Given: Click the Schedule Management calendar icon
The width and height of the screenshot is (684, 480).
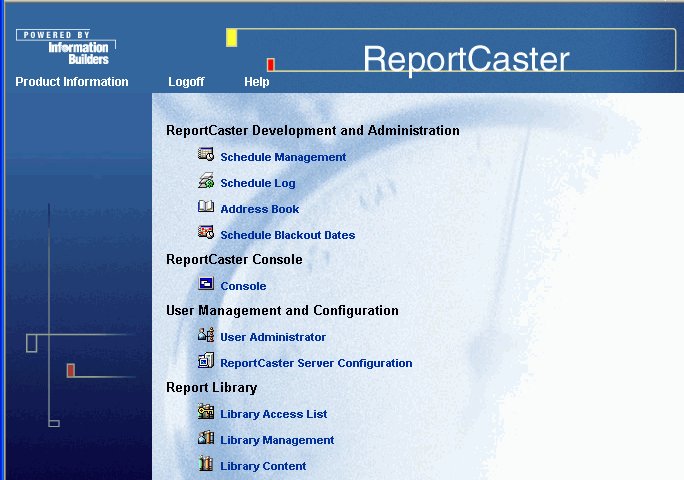Looking at the screenshot, I should (x=206, y=154).
